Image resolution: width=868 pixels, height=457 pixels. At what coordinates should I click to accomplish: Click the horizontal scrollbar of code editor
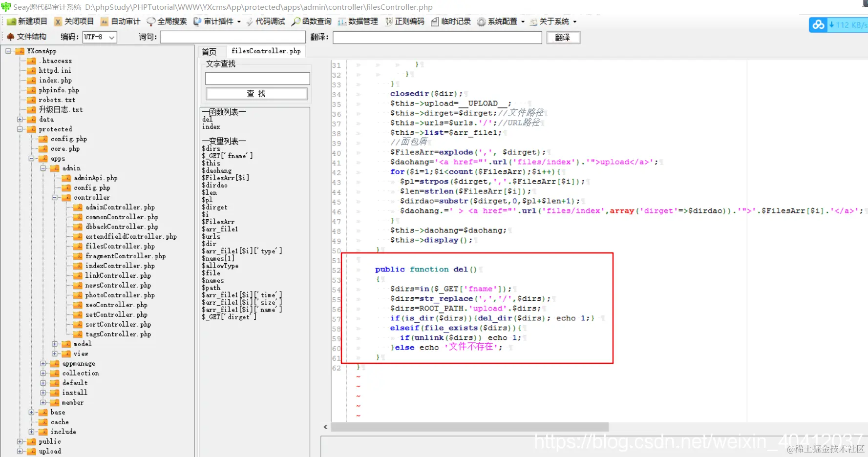coord(469,427)
